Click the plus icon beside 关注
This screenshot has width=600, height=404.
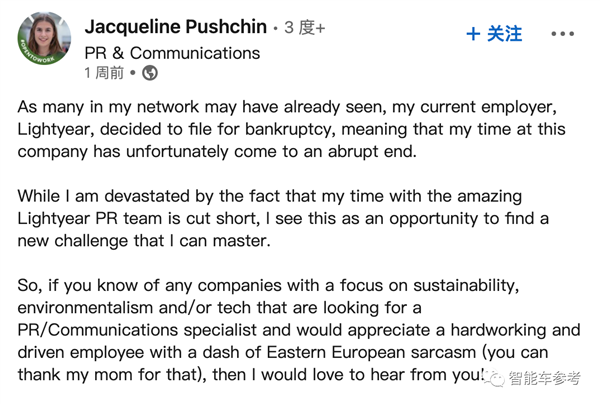[473, 34]
